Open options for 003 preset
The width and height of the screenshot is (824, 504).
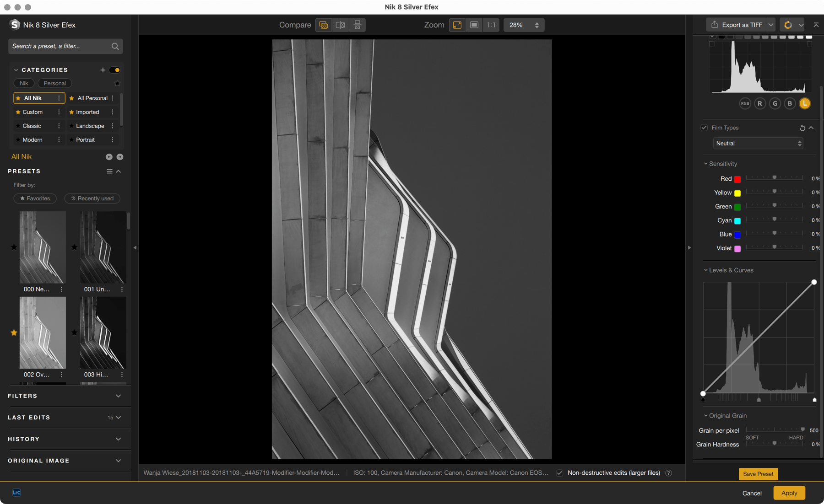tap(122, 375)
